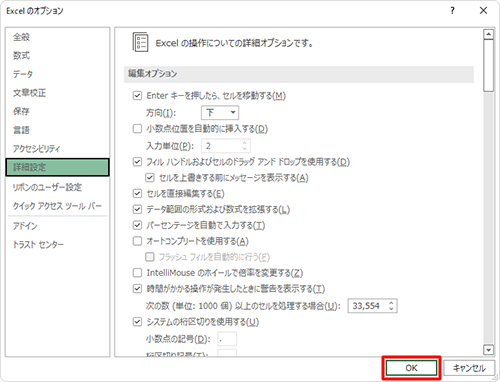This screenshot has height=382, width=500.
Task: Click the advanced options header icon
Action: tap(140, 42)
